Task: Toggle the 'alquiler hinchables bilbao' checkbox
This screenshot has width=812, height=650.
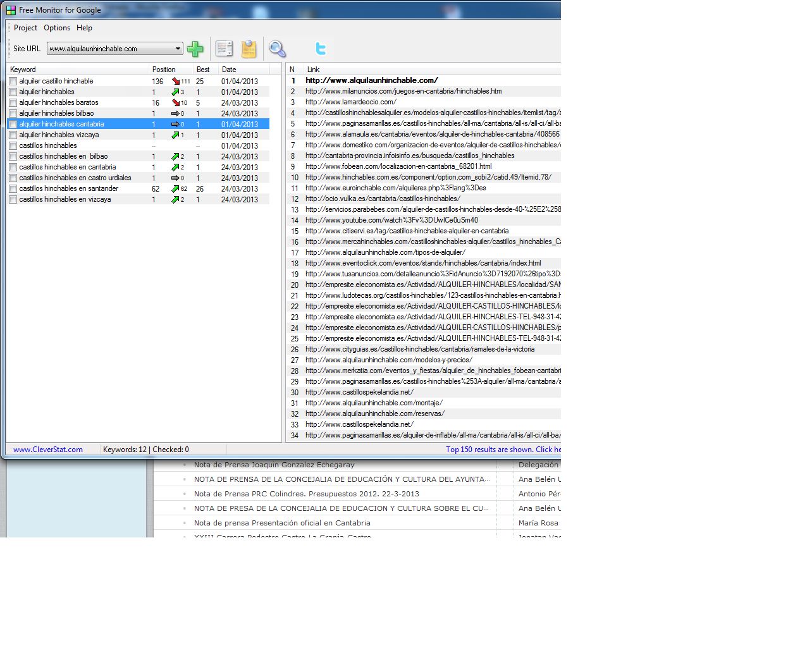Action: coord(13,113)
